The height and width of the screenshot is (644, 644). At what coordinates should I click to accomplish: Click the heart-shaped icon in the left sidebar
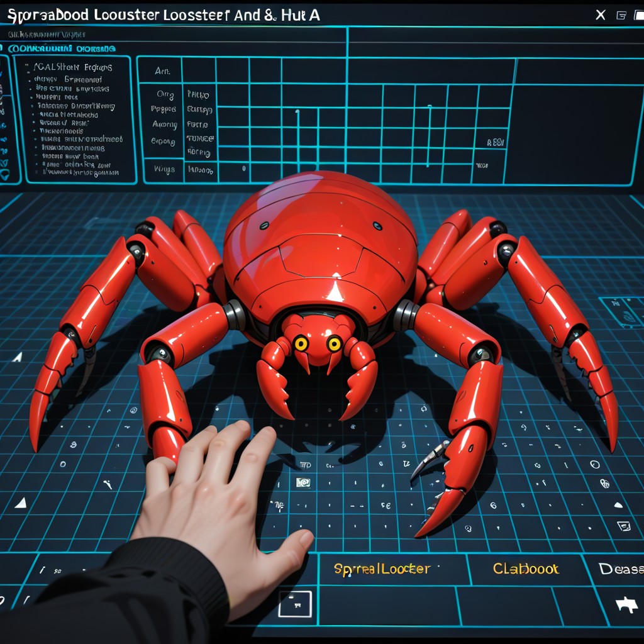click(x=4, y=174)
